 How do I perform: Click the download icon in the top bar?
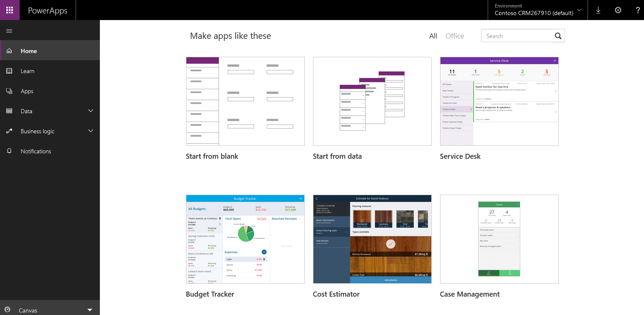point(598,10)
